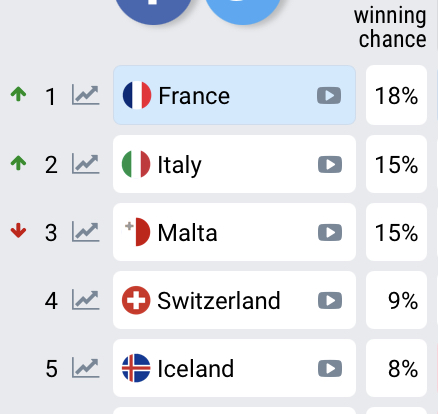The image size is (438, 414).
Task: Play Switzerland's song video
Action: coord(330,301)
